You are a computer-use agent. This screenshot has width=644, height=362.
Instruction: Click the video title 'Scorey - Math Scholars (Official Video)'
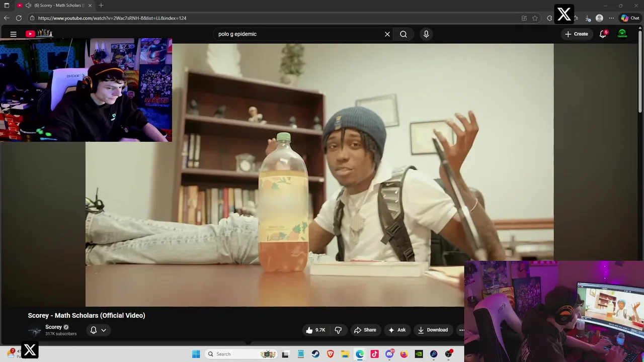tap(87, 315)
